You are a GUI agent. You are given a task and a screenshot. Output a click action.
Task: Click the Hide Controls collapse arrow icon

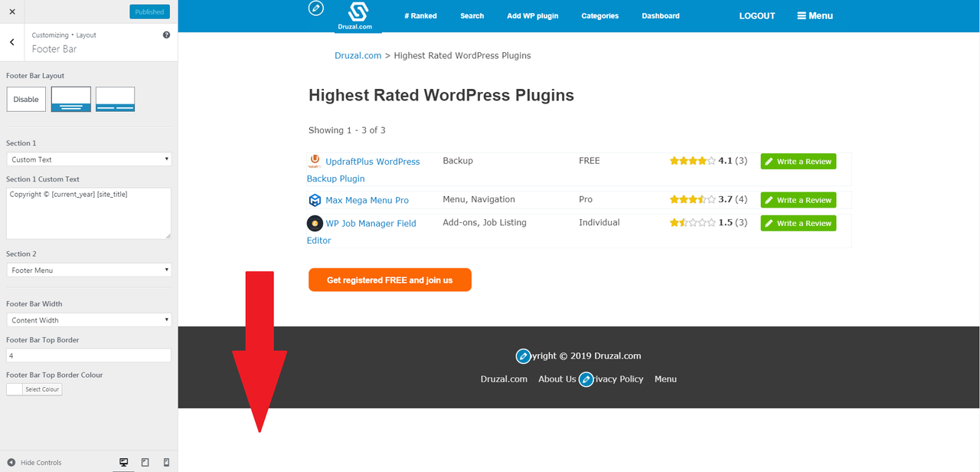coord(11,463)
